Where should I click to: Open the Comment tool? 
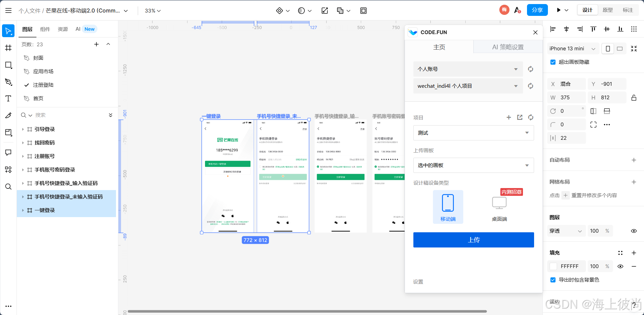pyautogui.click(x=8, y=153)
